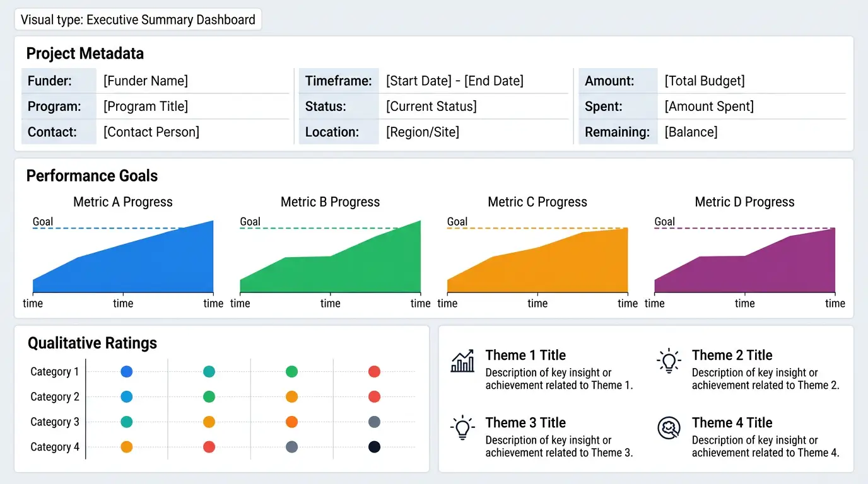868x484 pixels.
Task: Open the Theme 4 Title heading
Action: tap(732, 422)
